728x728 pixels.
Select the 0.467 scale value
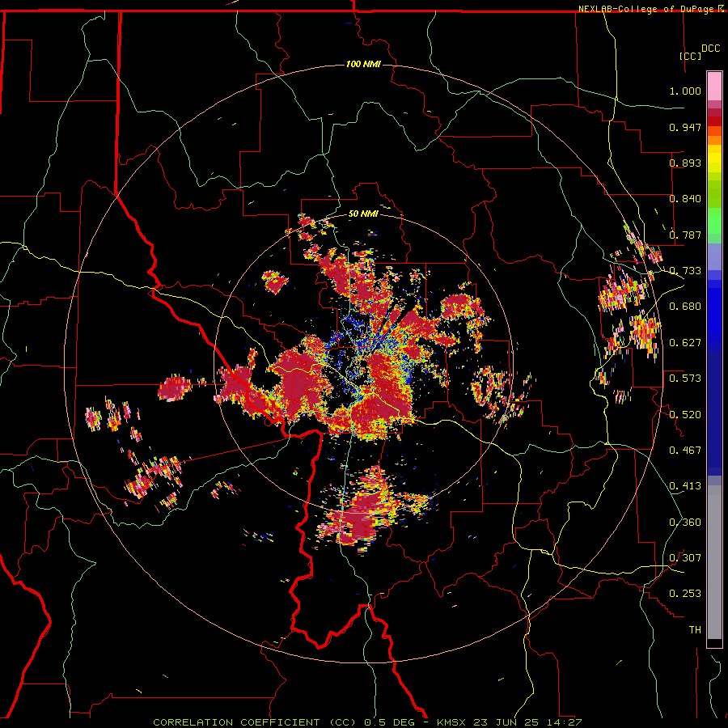click(685, 451)
